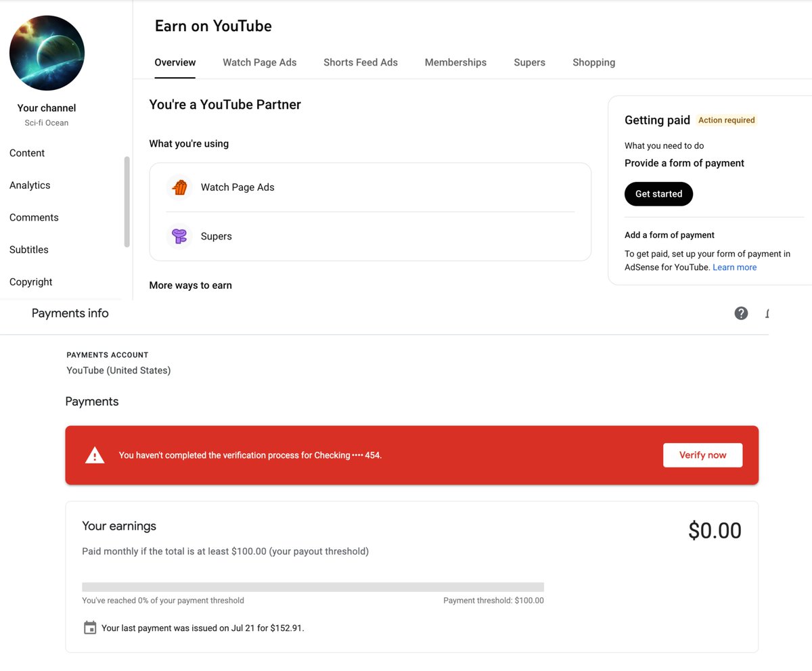The height and width of the screenshot is (671, 812).
Task: Click the "Provide a form of payment" text
Action: (684, 163)
